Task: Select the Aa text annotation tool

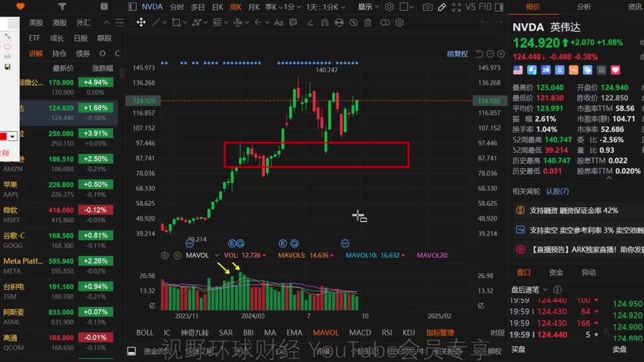Action: pyautogui.click(x=278, y=22)
